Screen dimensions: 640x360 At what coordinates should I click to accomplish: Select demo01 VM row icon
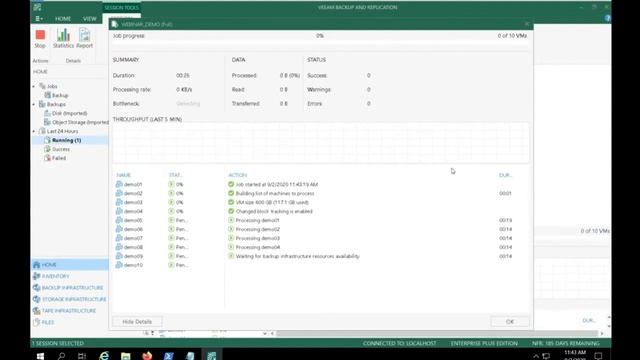click(x=119, y=184)
